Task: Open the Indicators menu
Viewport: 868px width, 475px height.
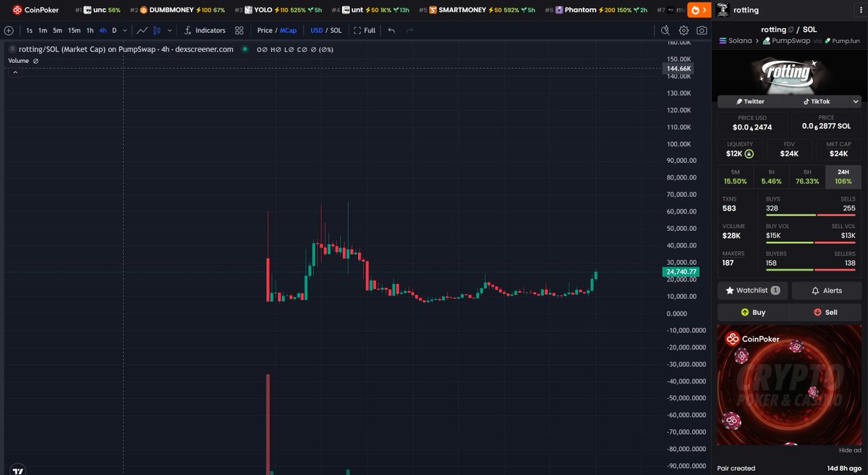Action: (x=205, y=30)
